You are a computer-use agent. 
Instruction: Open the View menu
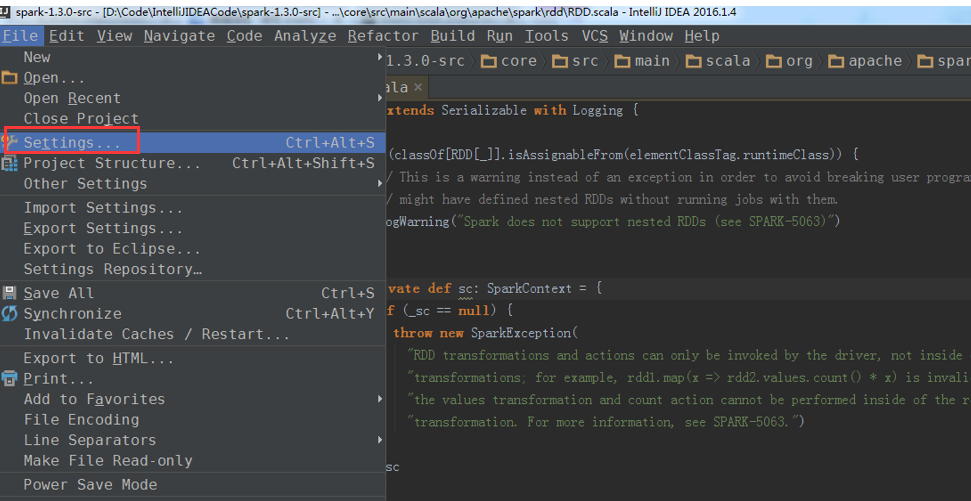115,36
